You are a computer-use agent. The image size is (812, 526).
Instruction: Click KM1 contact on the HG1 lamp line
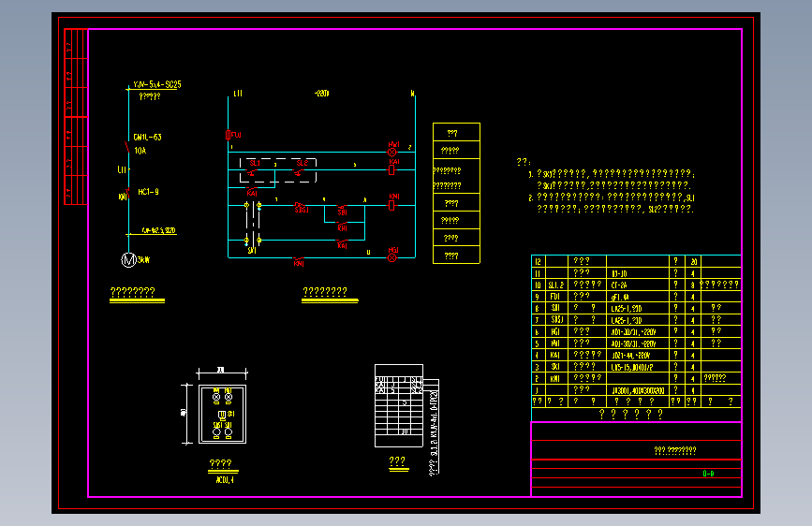coord(299,258)
